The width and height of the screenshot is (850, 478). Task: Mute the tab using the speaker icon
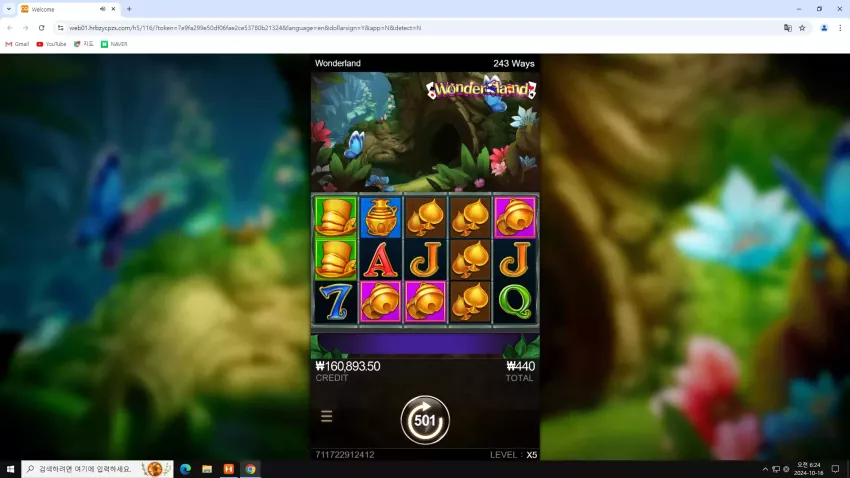pos(102,9)
